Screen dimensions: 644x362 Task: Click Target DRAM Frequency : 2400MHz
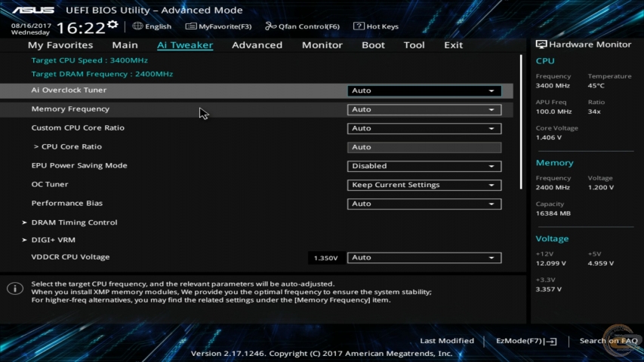102,74
